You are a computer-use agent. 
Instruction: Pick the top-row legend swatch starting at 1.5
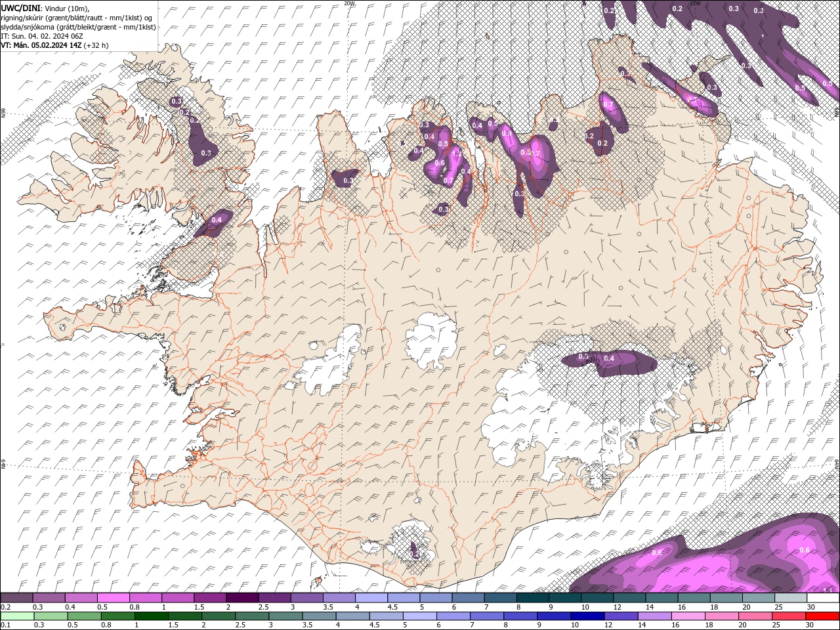coord(209,598)
